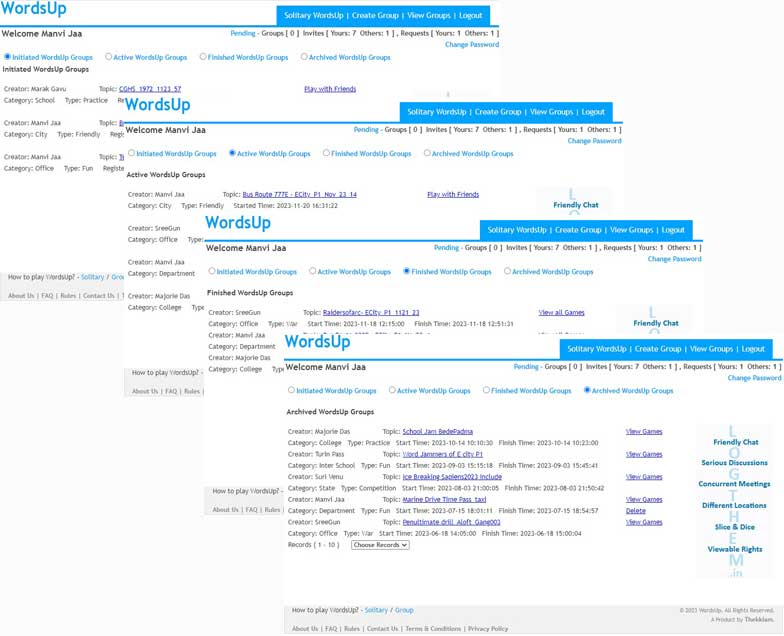Open Create Group menu in Archived Groups window
Screen dimensions: 784x636
click(658, 349)
